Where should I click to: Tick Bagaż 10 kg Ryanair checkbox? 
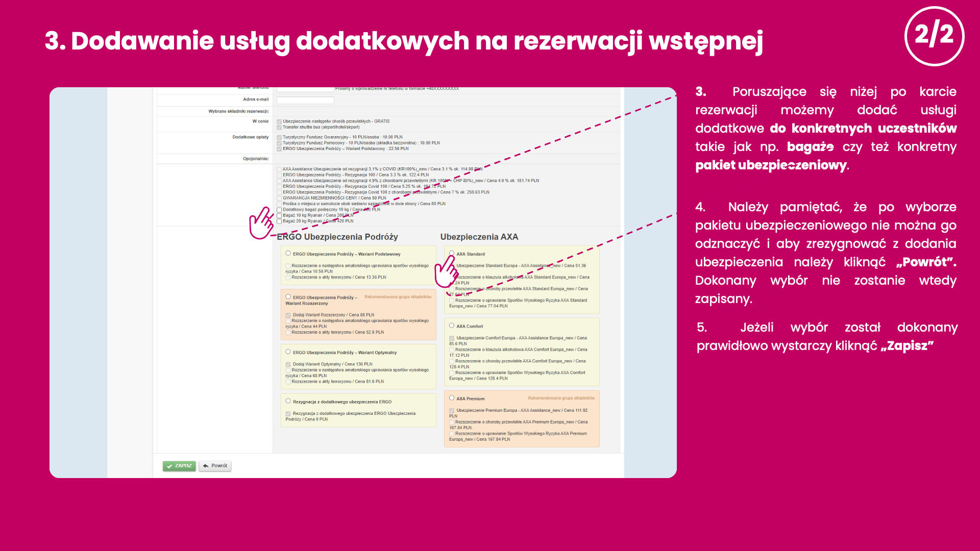(279, 216)
